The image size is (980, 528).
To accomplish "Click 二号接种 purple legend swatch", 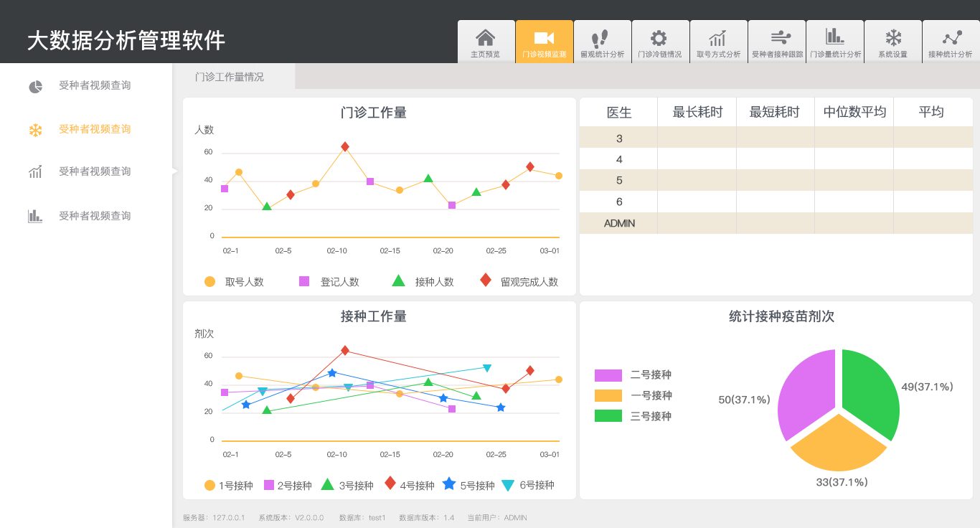I will (608, 375).
